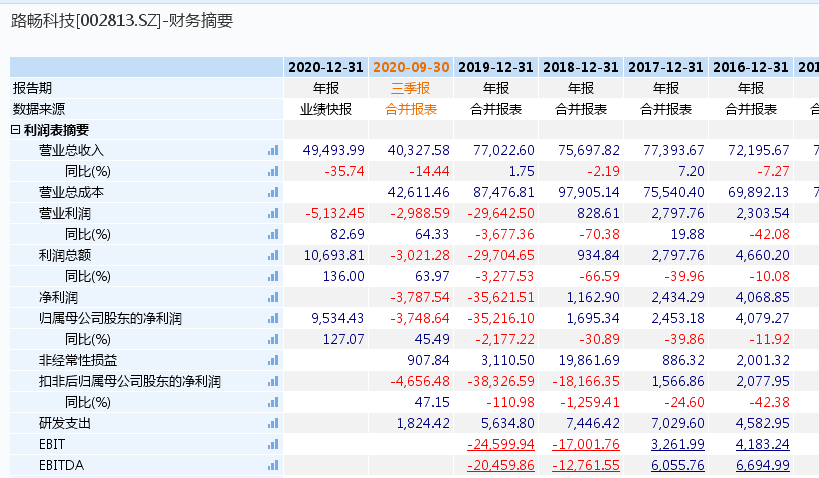Open EBITDA value 6,694.99 link
The height and width of the screenshot is (478, 819).
click(x=763, y=465)
